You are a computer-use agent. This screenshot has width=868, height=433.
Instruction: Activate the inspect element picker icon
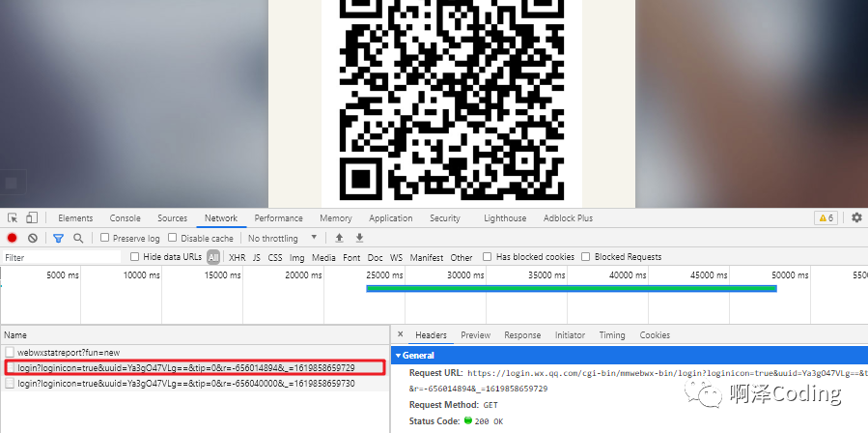(x=13, y=217)
